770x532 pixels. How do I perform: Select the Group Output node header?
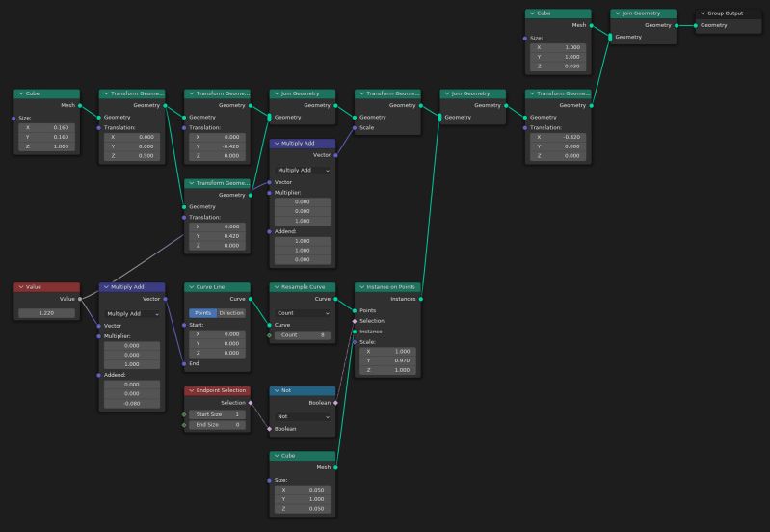pos(729,13)
